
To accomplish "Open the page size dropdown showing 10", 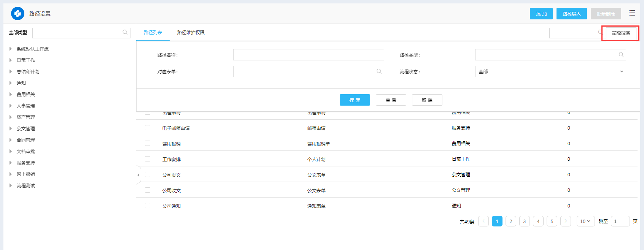I will (x=585, y=221).
